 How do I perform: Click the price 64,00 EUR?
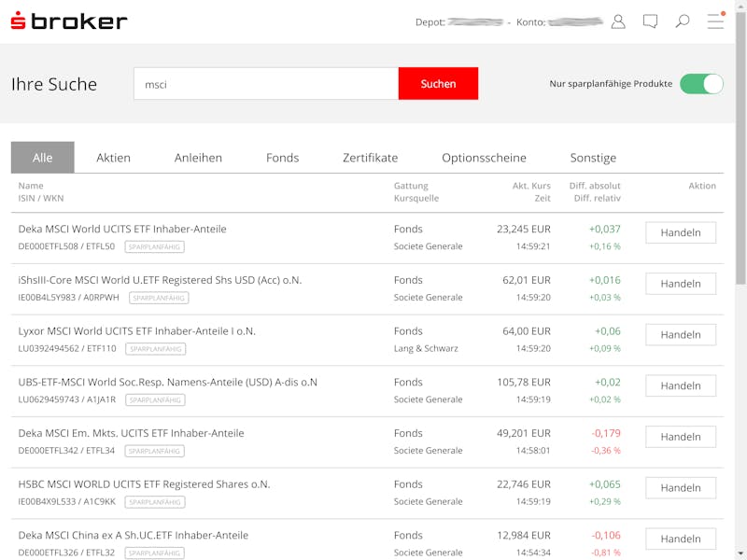pyautogui.click(x=527, y=331)
